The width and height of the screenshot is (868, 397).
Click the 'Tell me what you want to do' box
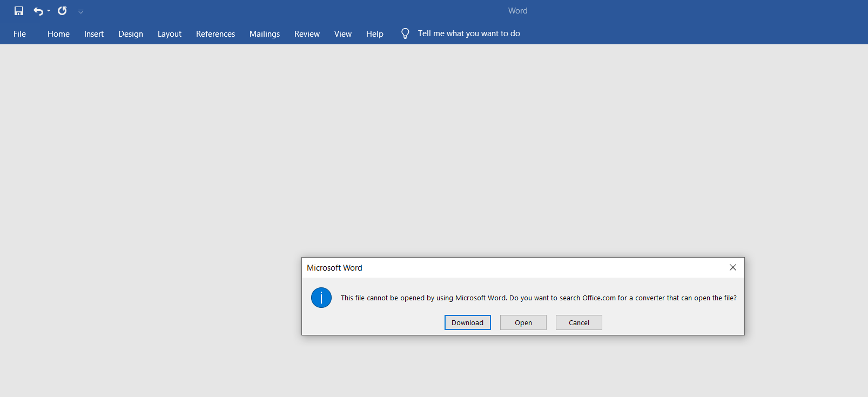469,33
